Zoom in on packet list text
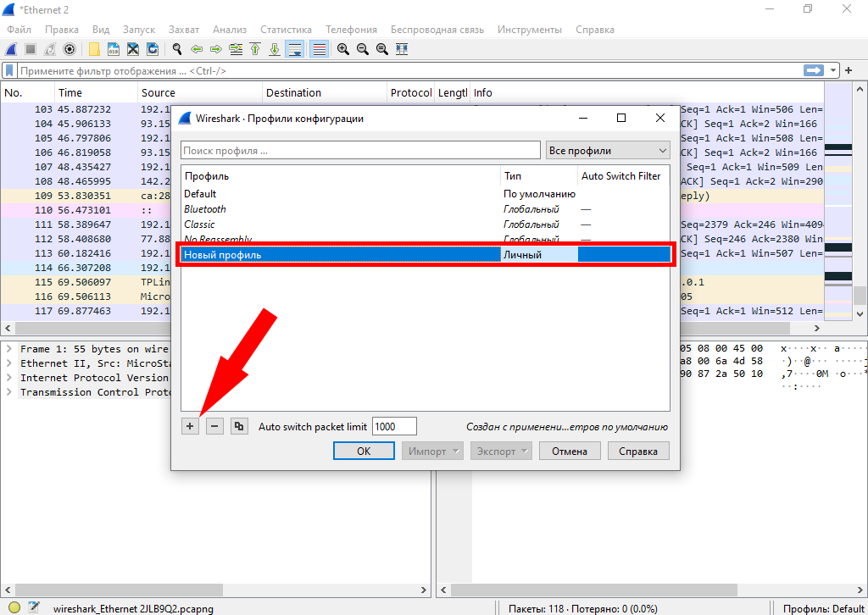The height and width of the screenshot is (615, 868). pyautogui.click(x=342, y=49)
